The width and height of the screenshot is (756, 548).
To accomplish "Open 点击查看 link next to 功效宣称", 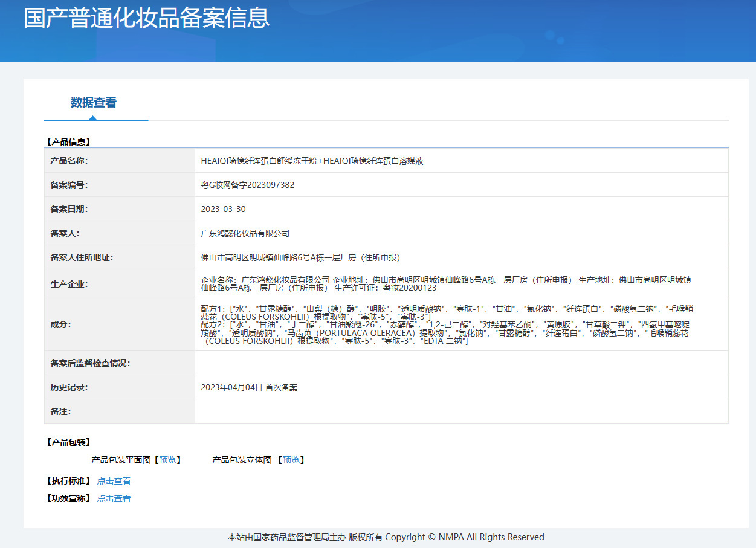I will tap(114, 498).
